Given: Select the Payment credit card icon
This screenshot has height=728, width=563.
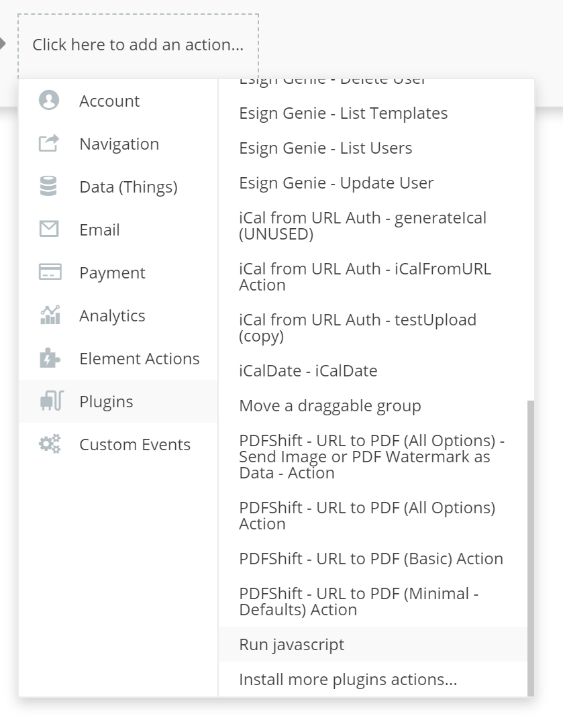Looking at the screenshot, I should (50, 272).
